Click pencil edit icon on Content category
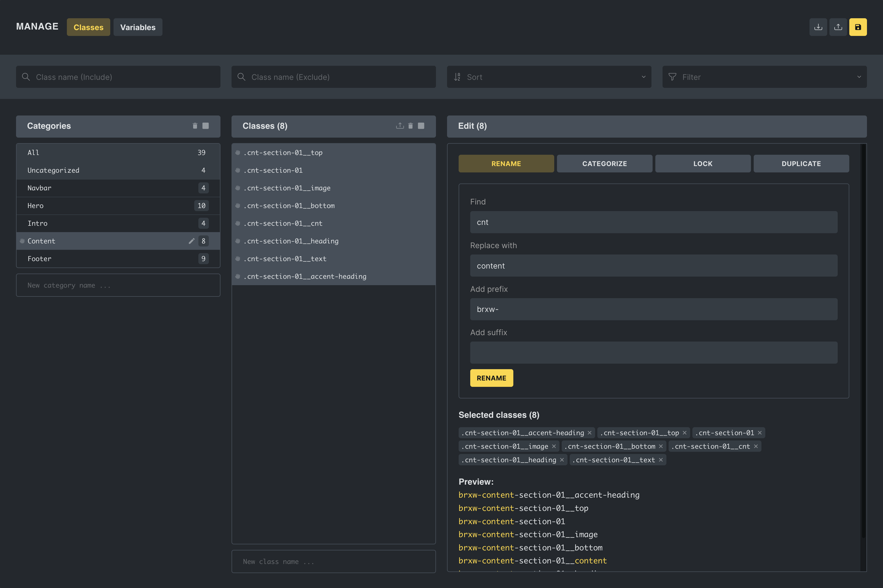 (191, 241)
